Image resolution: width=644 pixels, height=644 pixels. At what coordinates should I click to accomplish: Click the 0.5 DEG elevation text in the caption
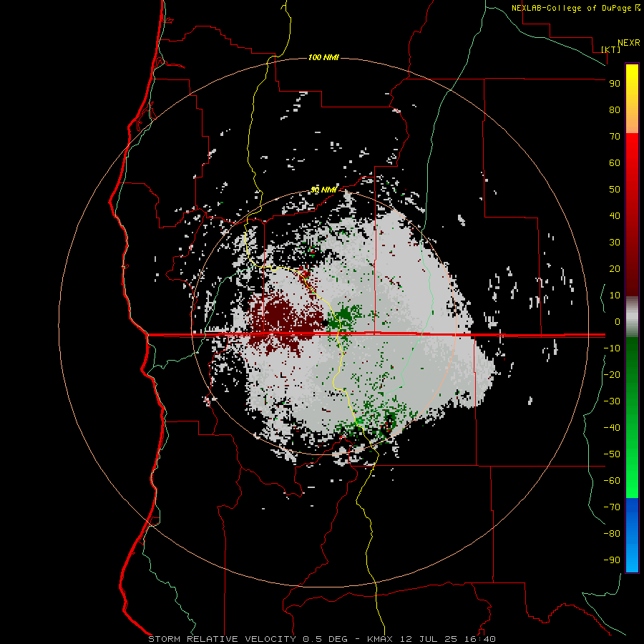pos(325,639)
